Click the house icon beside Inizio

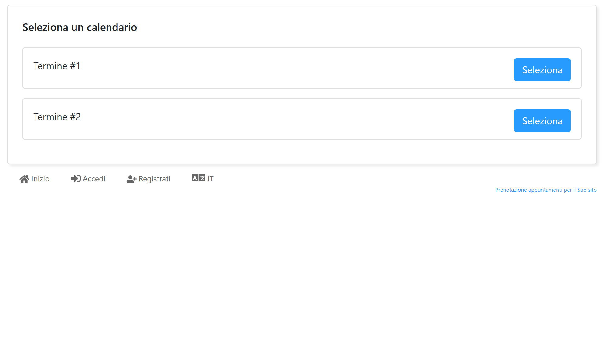24,179
